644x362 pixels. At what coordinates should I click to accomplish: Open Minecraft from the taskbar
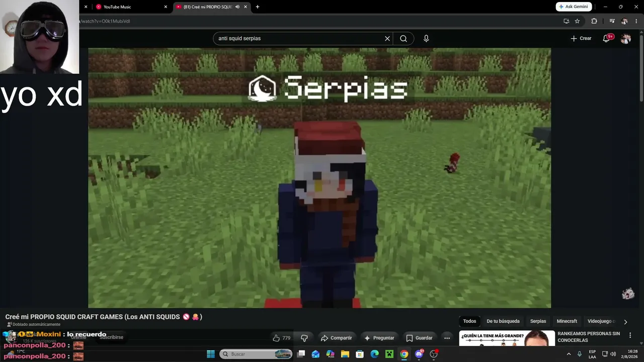(389, 354)
